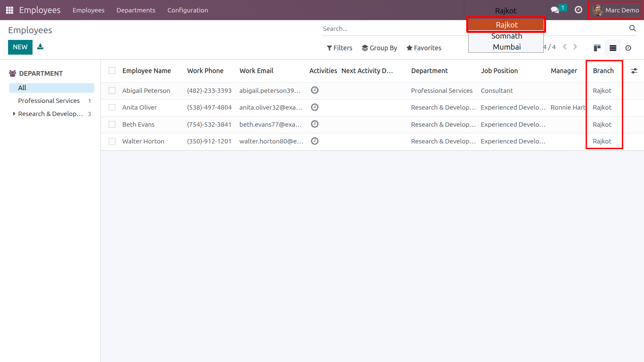This screenshot has height=362, width=644.
Task: Click activity clock for Beth Evans
Action: click(315, 124)
